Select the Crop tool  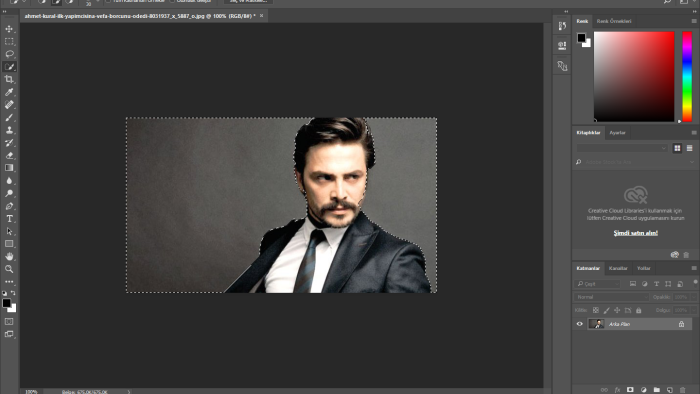click(9, 79)
